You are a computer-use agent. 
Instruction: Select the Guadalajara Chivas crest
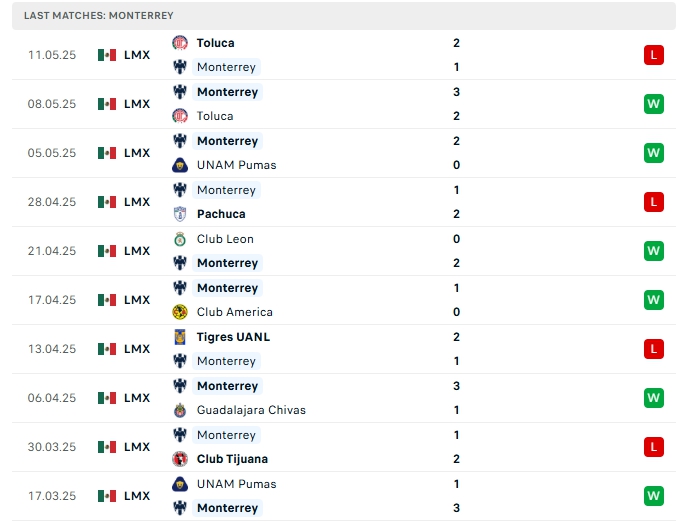click(x=180, y=410)
